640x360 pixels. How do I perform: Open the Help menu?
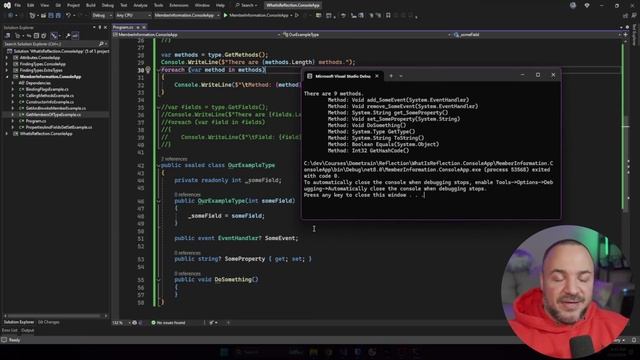pyautogui.click(x=220, y=5)
